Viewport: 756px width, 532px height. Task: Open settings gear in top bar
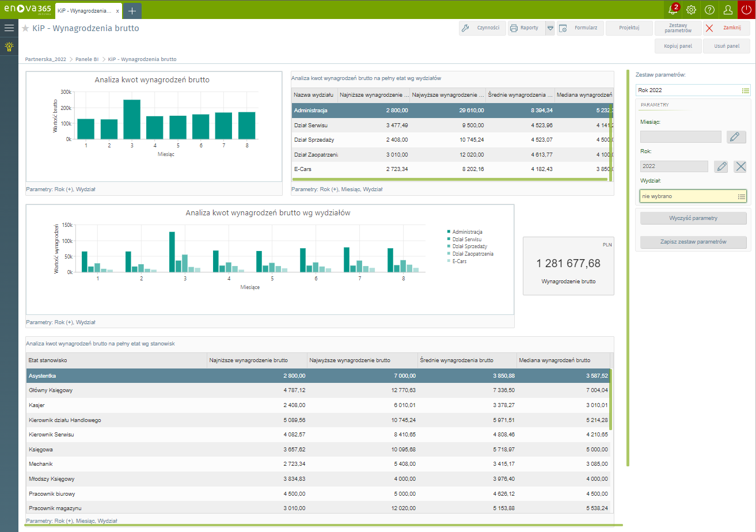point(691,10)
